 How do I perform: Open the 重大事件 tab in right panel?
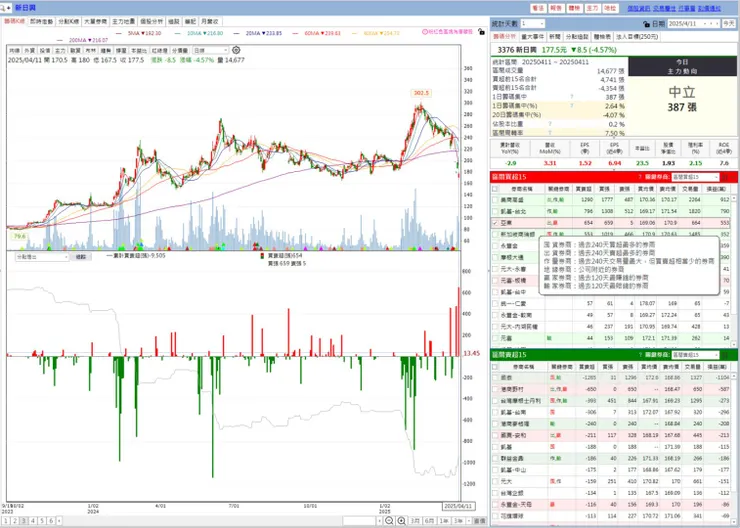pyautogui.click(x=532, y=36)
